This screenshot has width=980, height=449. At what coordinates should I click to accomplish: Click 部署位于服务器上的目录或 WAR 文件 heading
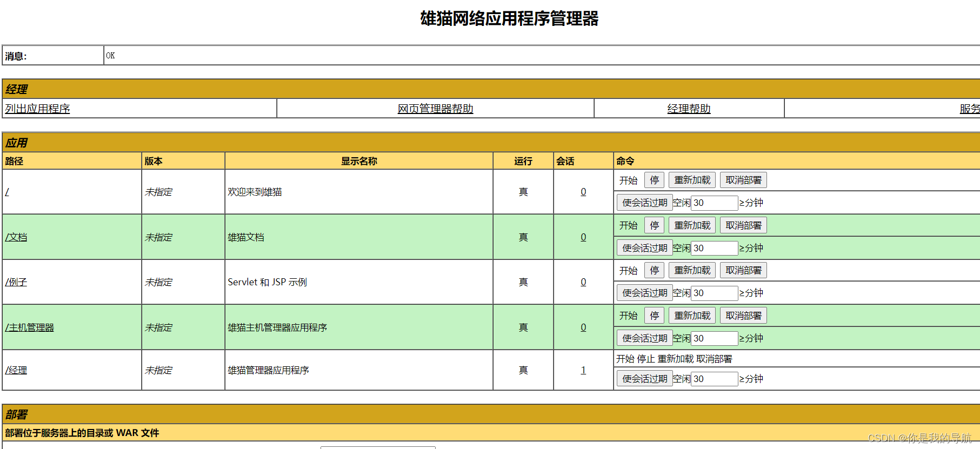tap(82, 433)
